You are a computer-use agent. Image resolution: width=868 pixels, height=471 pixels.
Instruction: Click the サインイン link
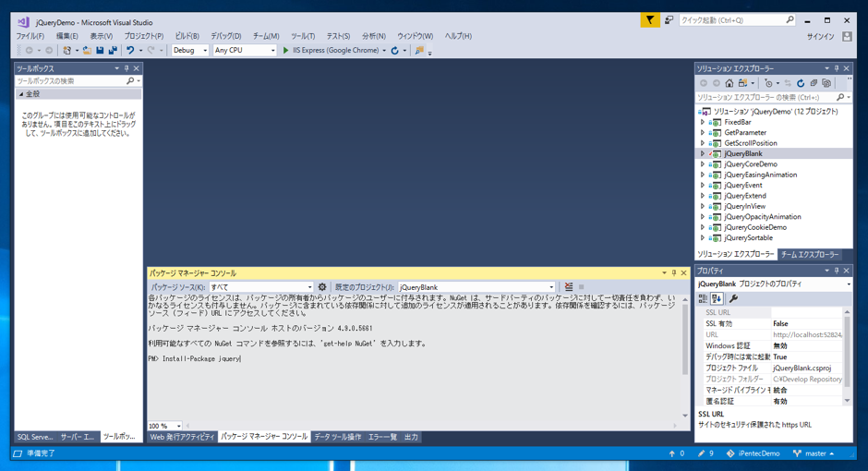tap(820, 37)
